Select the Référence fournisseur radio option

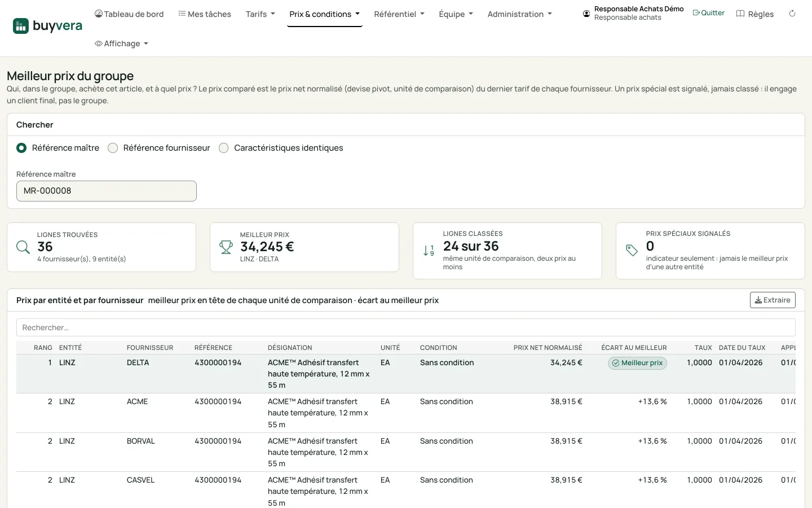click(113, 148)
